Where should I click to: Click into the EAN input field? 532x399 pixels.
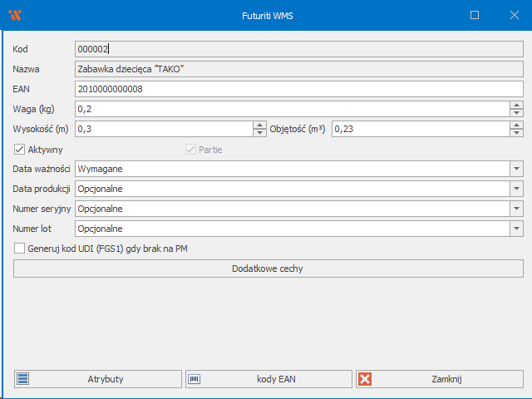291,89
